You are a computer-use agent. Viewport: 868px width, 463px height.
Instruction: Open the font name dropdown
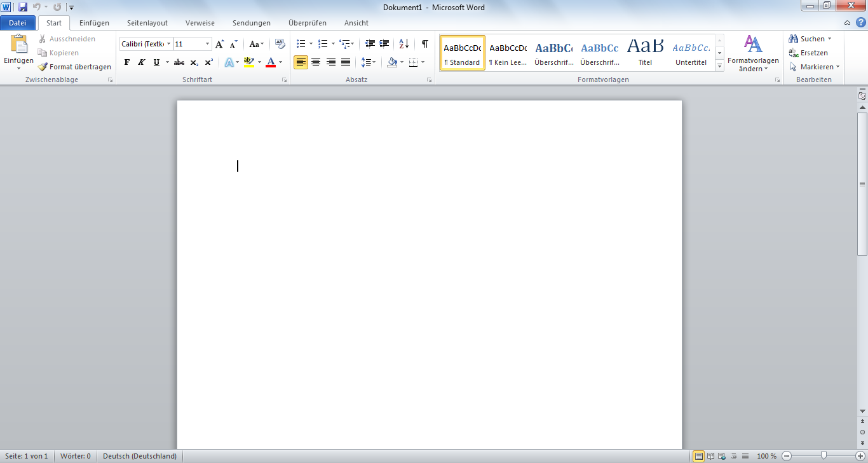[x=169, y=44]
